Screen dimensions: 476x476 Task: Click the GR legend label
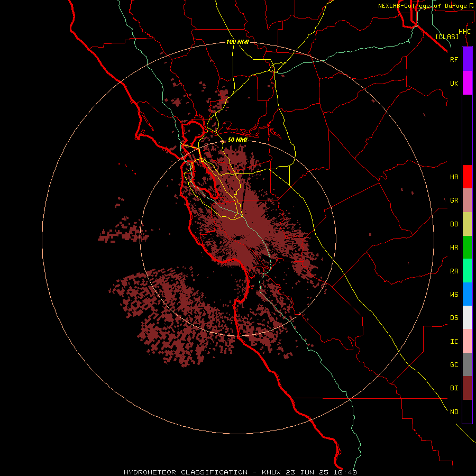454,200
